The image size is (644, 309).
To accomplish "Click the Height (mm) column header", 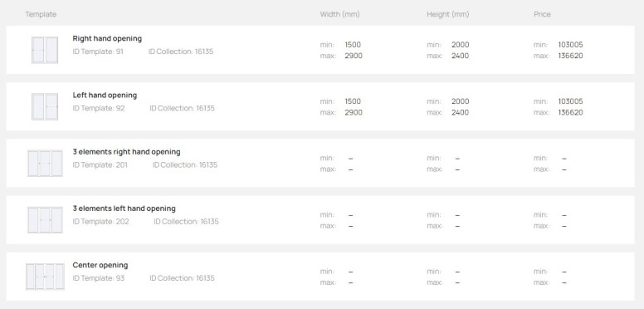I will click(447, 14).
